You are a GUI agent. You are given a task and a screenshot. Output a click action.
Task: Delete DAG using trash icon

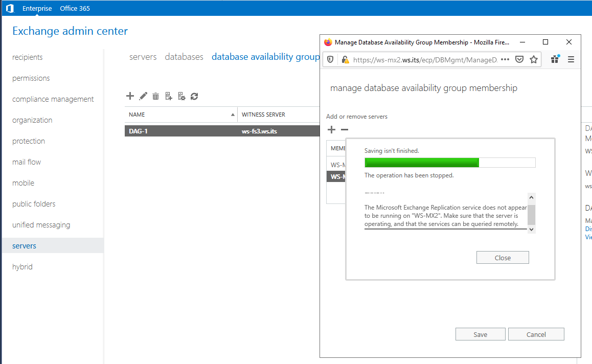[x=155, y=96]
